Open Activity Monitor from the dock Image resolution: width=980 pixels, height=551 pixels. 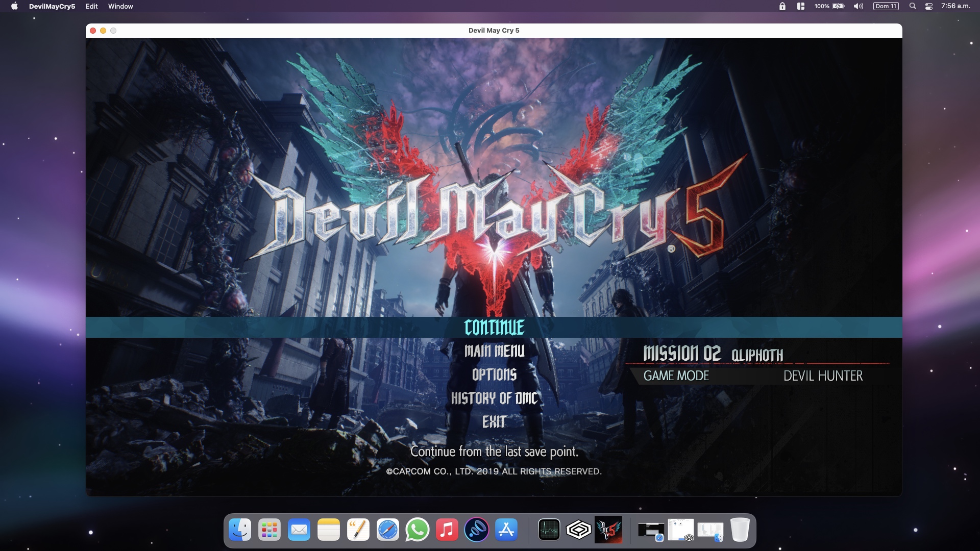(x=549, y=530)
